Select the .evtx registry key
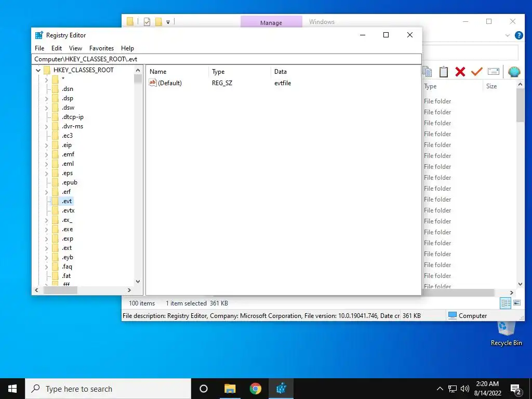The height and width of the screenshot is (399, 532). pos(68,211)
